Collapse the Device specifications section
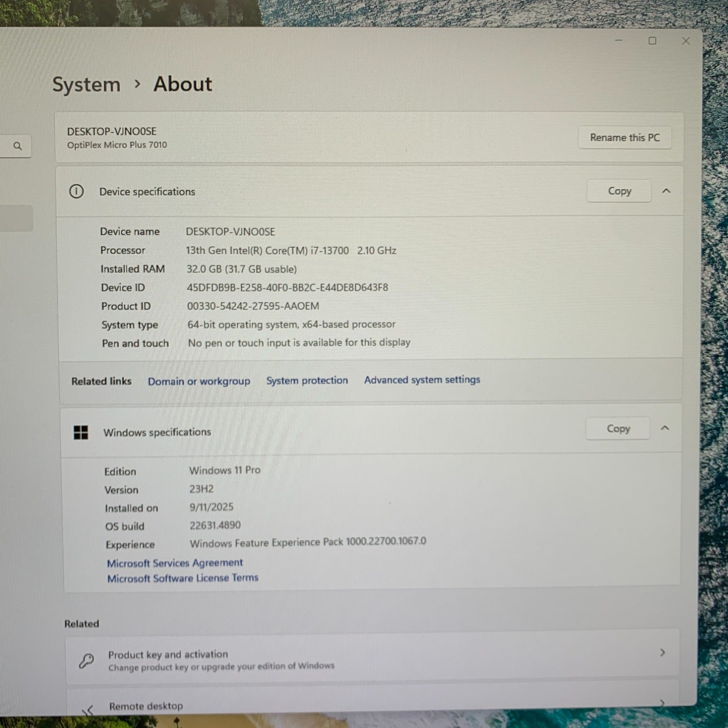 666,191
